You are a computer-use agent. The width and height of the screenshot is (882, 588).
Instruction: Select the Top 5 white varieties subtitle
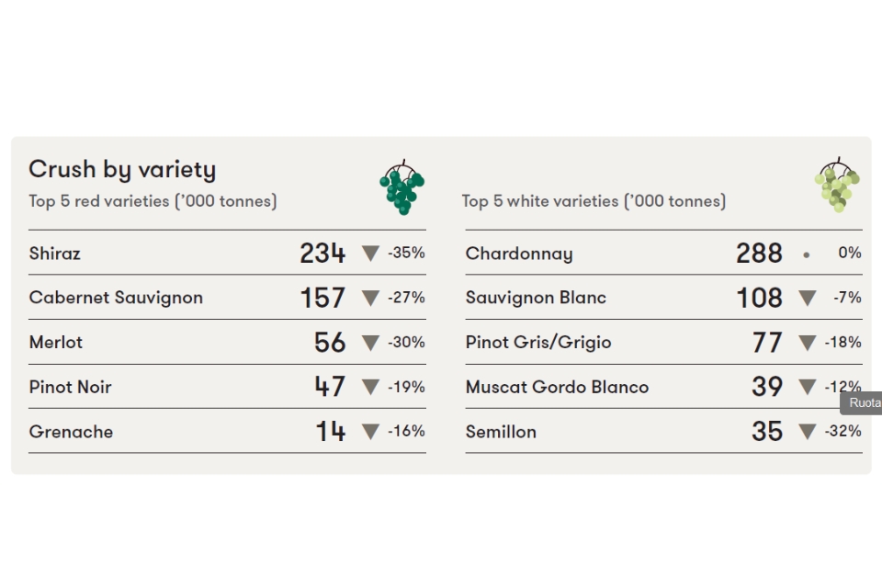594,201
